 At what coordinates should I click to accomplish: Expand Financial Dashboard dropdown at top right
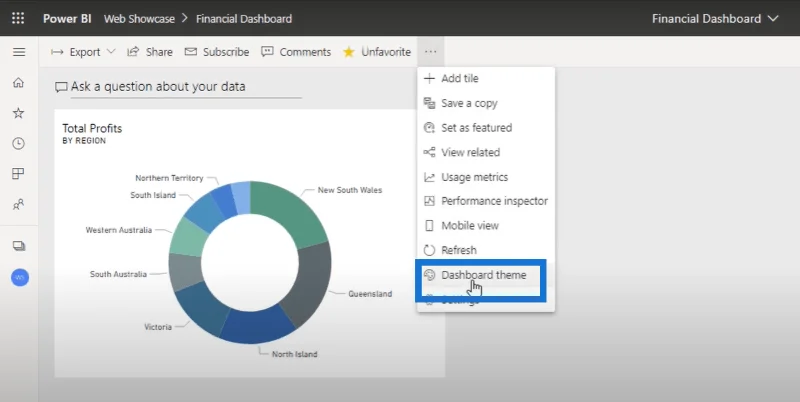715,19
